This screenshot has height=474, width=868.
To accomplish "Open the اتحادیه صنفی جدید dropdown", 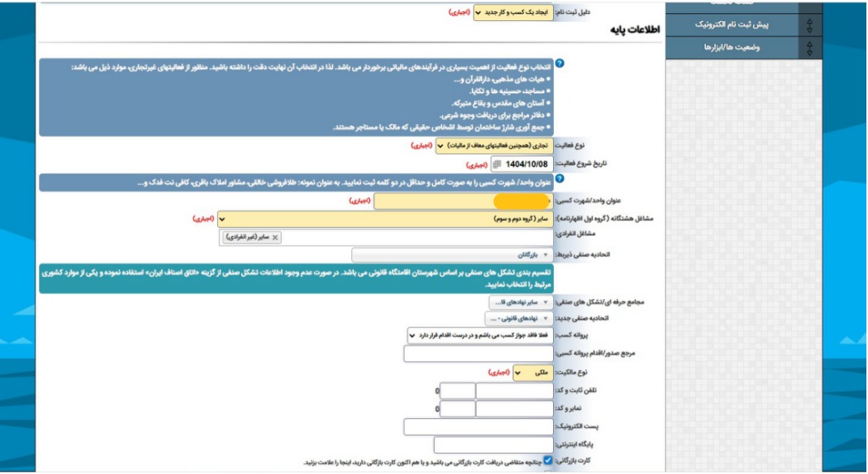I will pyautogui.click(x=519, y=318).
